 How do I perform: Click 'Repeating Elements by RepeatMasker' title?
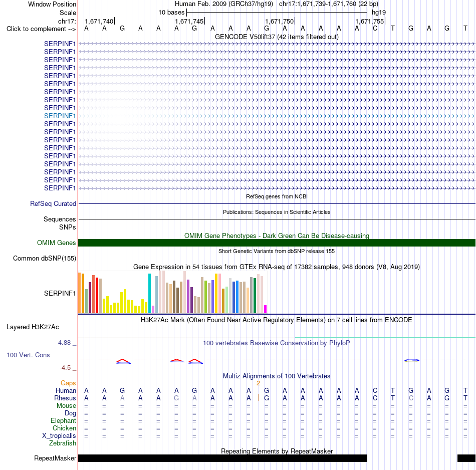click(277, 451)
